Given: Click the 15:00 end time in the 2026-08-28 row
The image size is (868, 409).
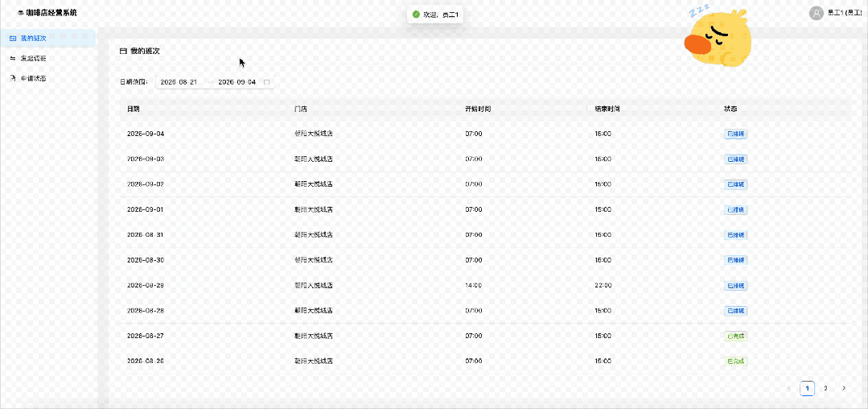Looking at the screenshot, I should point(603,310).
